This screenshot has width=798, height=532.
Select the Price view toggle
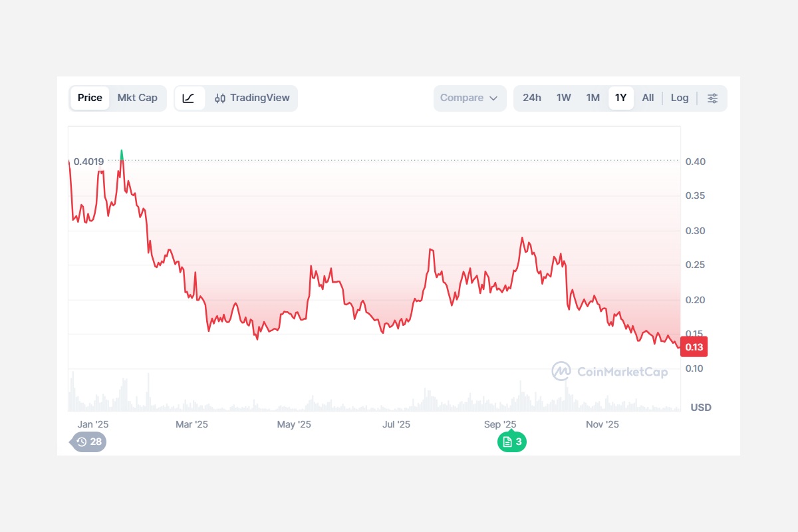tap(90, 98)
